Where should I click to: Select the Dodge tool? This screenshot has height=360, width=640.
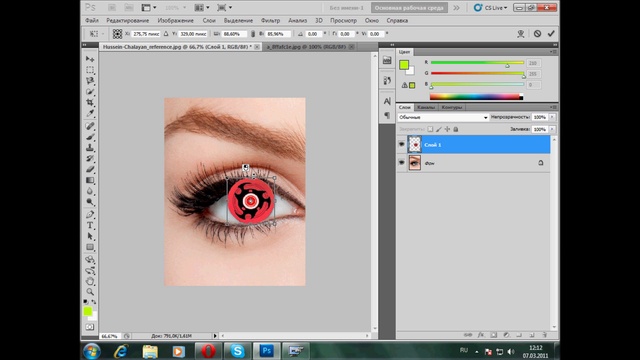tap(90, 202)
